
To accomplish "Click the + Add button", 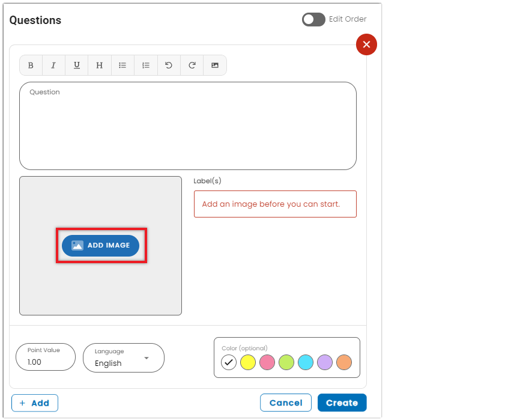I will click(35, 403).
